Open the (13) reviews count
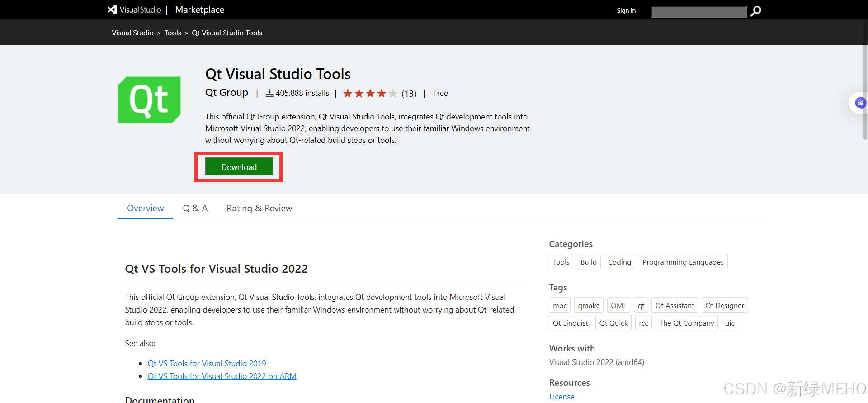The image size is (868, 403). 409,94
